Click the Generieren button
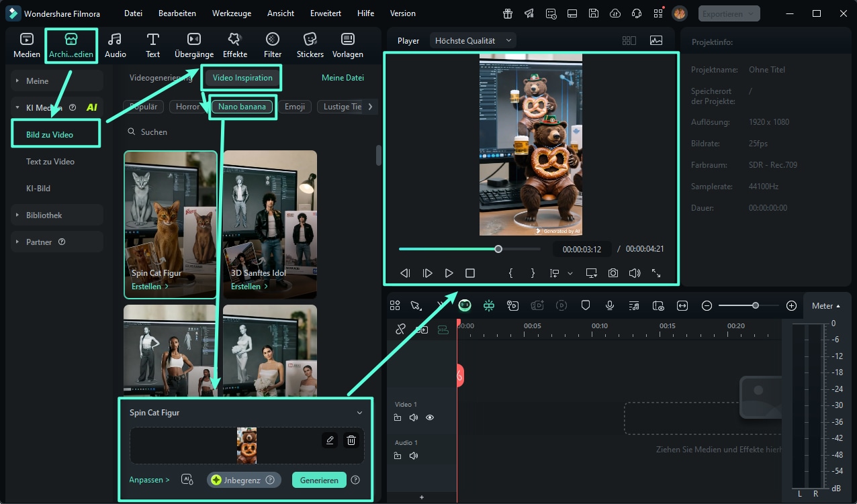Viewport: 857px width, 504px height. [x=319, y=480]
